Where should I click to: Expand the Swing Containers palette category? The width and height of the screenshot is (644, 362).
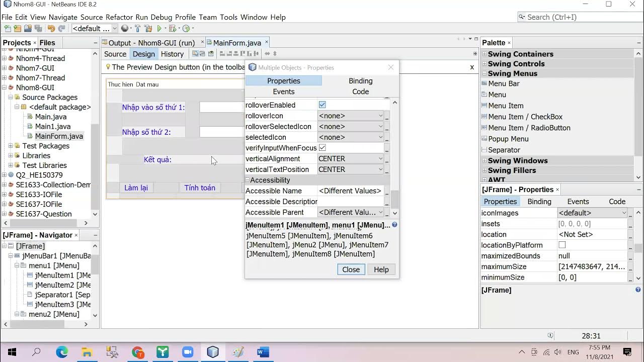[485, 54]
